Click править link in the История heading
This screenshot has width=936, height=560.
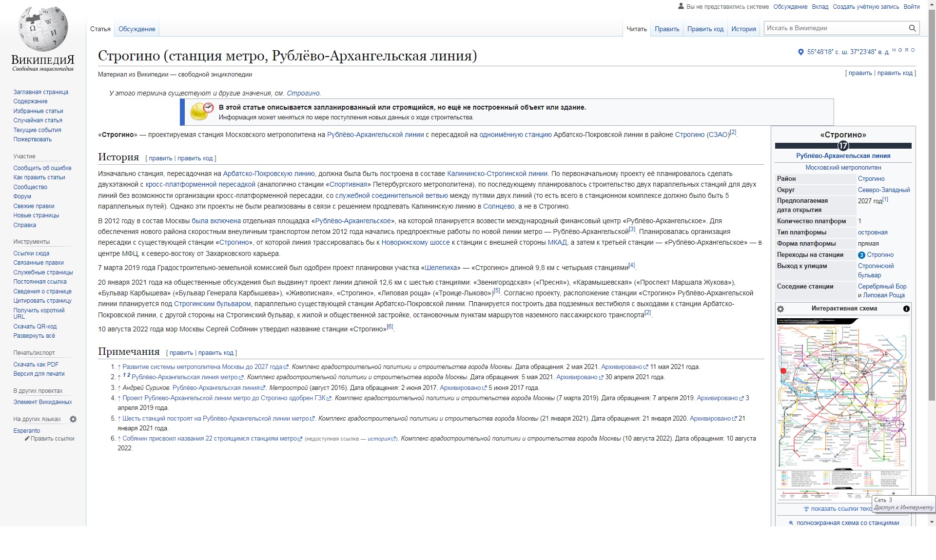point(160,158)
